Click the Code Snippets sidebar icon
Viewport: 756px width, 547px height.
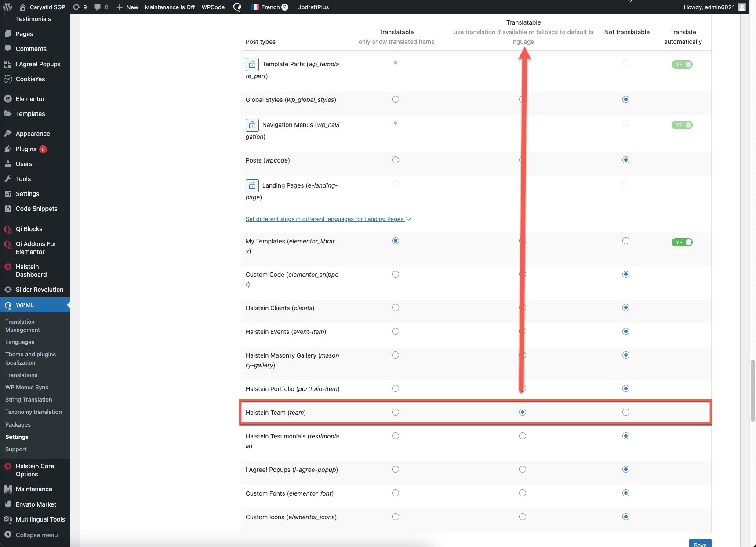(x=8, y=209)
